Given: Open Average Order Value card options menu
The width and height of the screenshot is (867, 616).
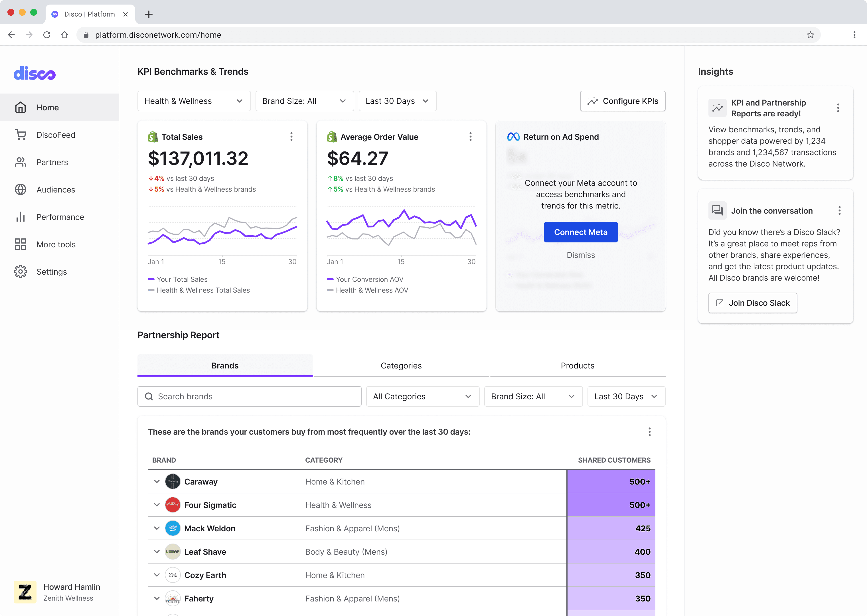Looking at the screenshot, I should (470, 137).
